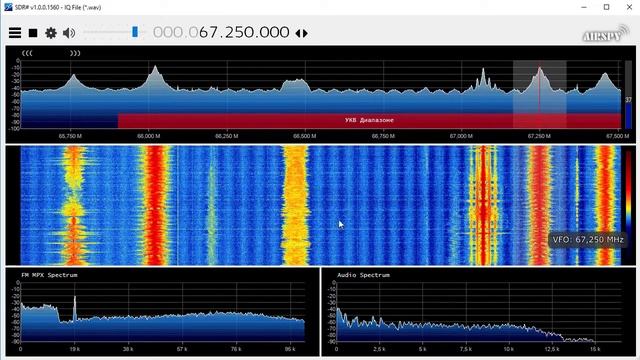Click the VFO: 67,250 MHz tooltip

click(x=588, y=240)
